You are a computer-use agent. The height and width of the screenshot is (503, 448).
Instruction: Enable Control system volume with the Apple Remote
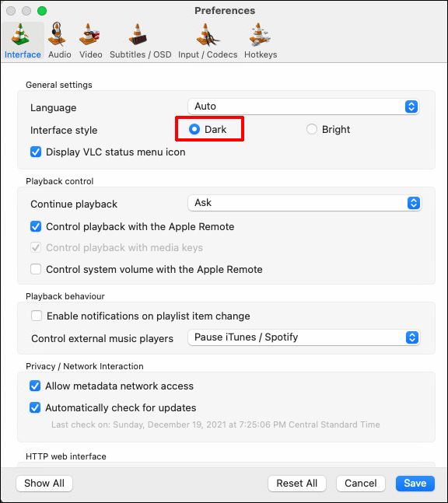click(x=36, y=269)
